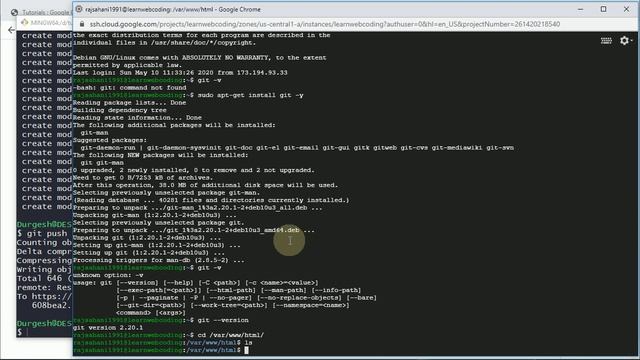Click the Chrome SSH window title icon

[79, 9]
